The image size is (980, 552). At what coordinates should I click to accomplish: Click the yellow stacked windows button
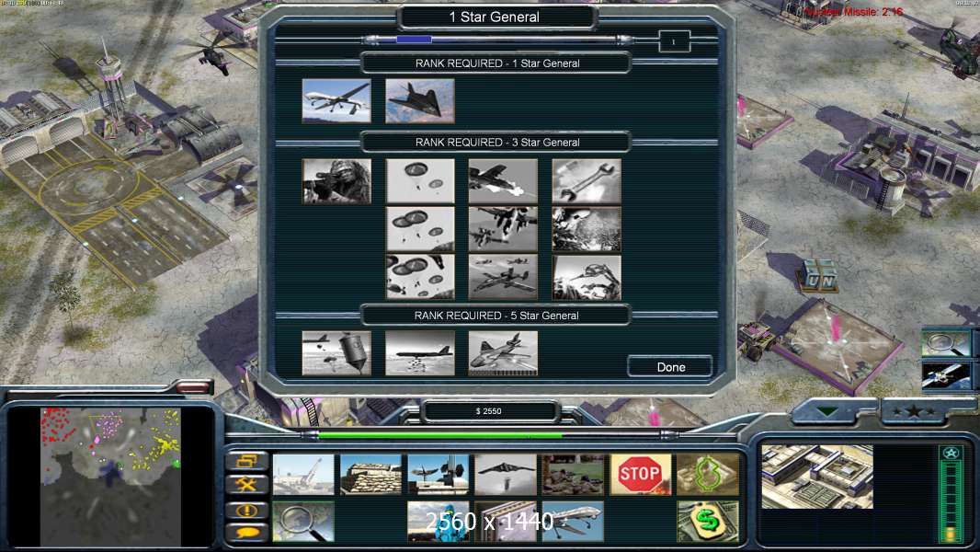point(247,461)
